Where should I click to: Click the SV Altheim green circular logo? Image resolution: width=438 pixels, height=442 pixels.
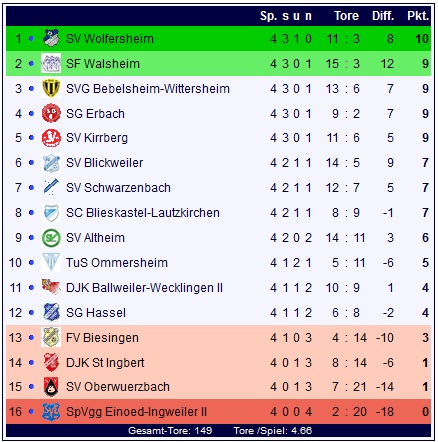(x=51, y=238)
